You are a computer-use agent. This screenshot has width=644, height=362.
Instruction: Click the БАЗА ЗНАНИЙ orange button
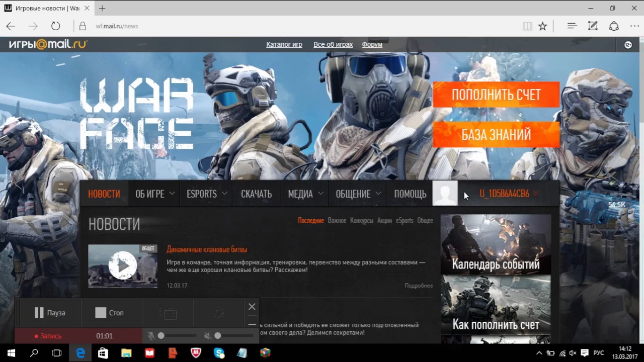click(496, 135)
